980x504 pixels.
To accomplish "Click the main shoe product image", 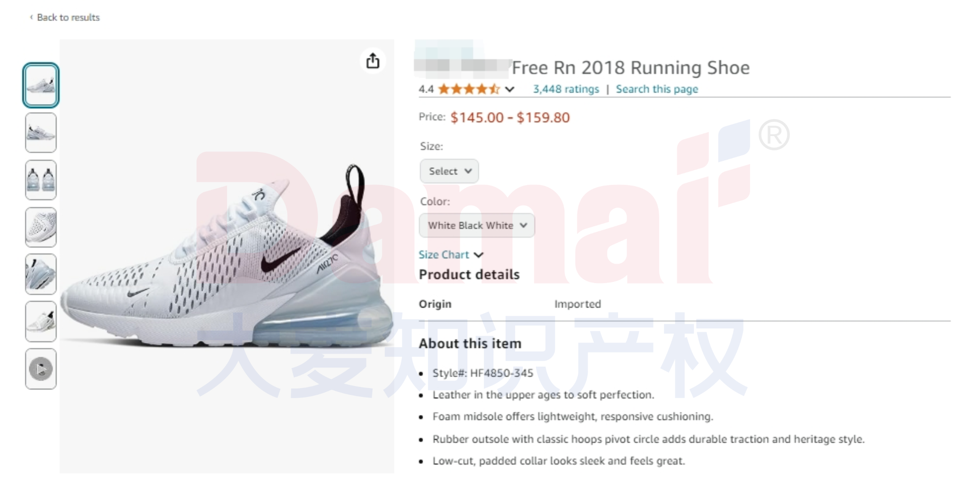I will pyautogui.click(x=227, y=256).
